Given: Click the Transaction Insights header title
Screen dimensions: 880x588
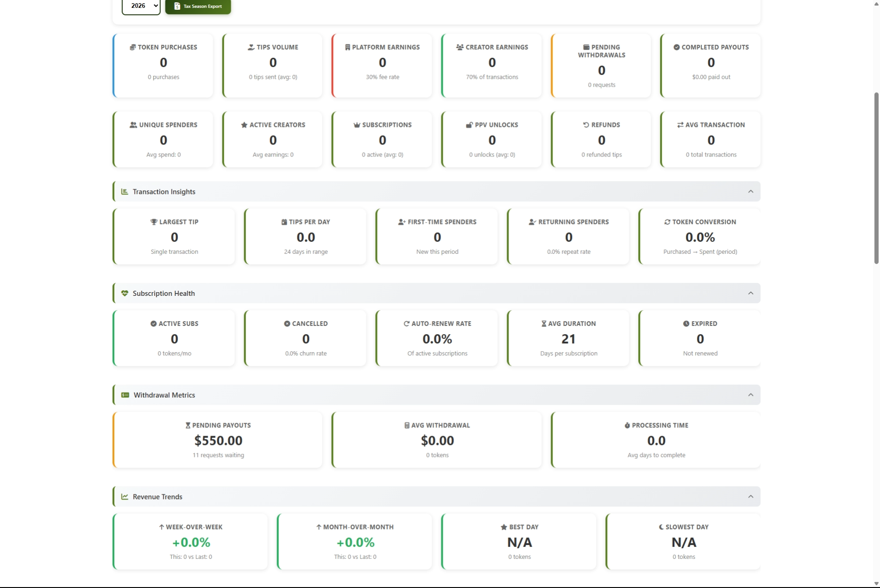Looking at the screenshot, I should 164,192.
